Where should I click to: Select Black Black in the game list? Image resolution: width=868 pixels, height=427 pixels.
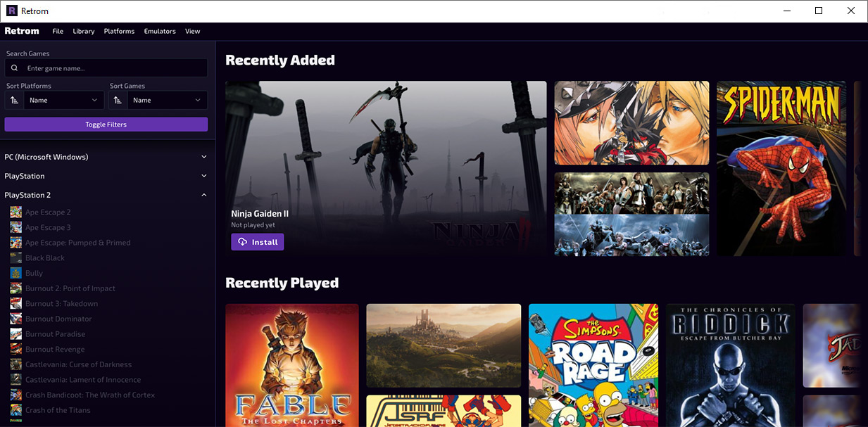[45, 258]
